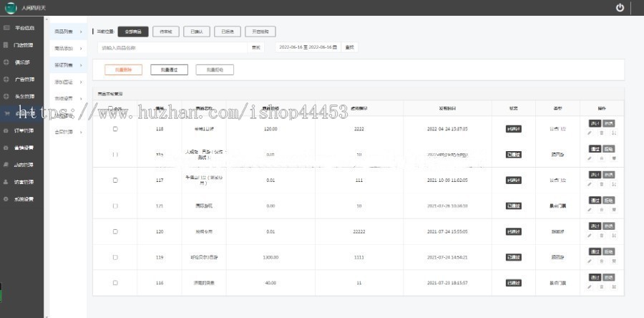This screenshot has width=644, height=318.
Task: Click the third action icon for ID 121
Action: [x=614, y=210]
